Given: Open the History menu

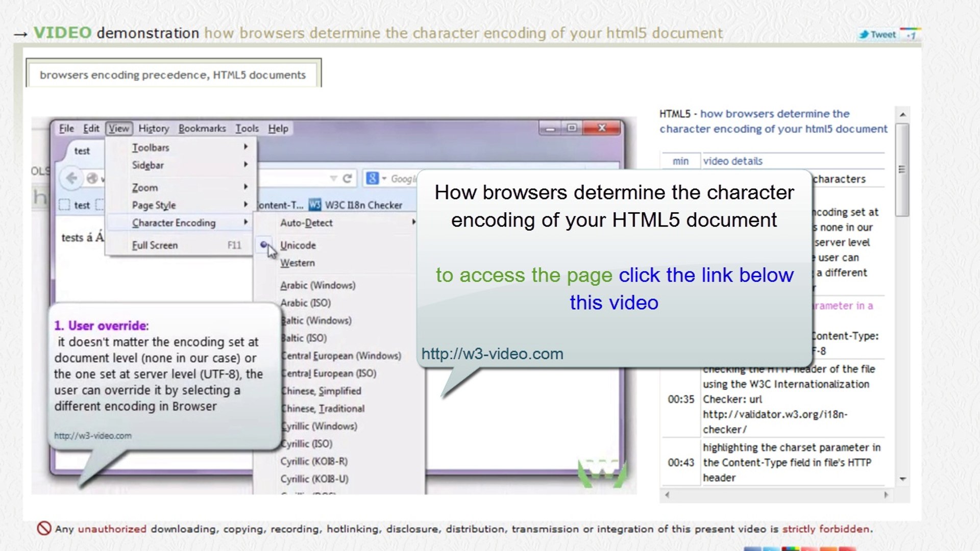Looking at the screenshot, I should (x=153, y=129).
